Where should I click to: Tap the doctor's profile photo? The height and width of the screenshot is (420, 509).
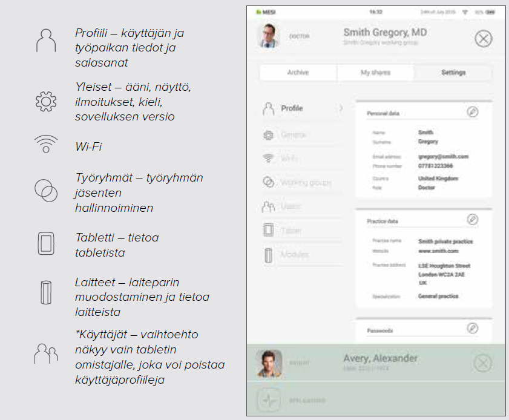[269, 36]
